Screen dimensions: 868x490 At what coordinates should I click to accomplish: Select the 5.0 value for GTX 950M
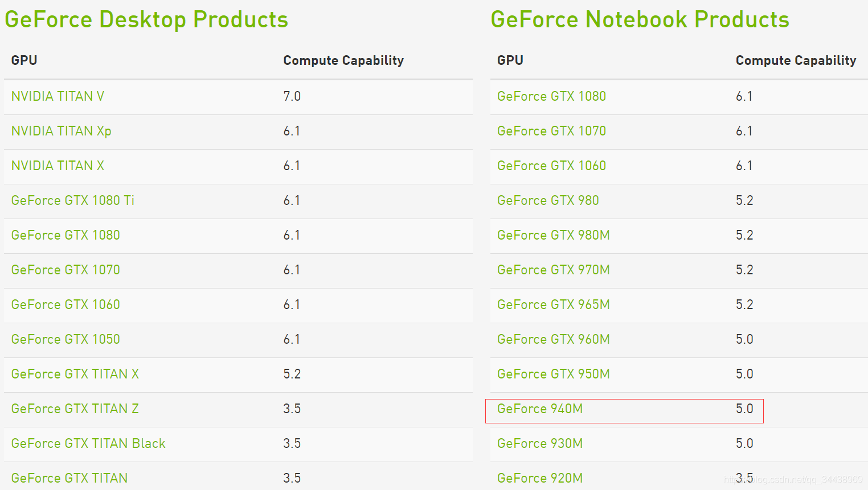[744, 374]
